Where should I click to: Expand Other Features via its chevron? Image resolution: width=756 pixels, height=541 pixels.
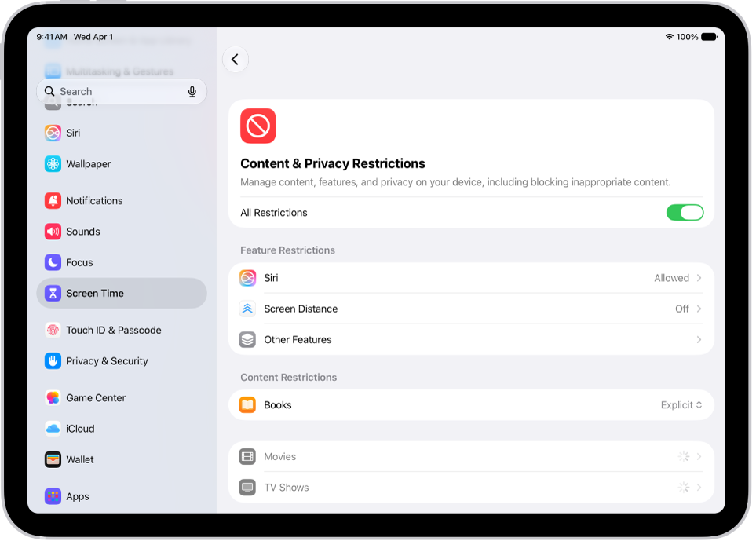[x=699, y=339]
